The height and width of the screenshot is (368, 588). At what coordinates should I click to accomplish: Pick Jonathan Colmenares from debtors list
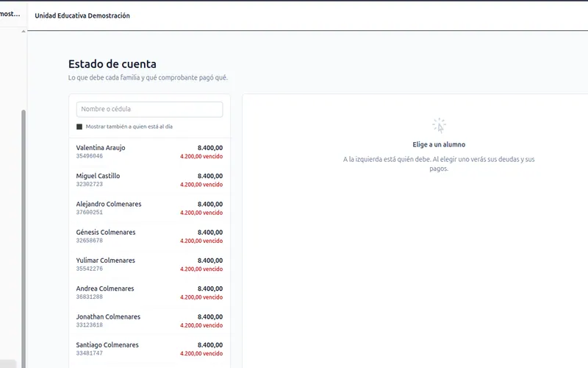coord(149,321)
